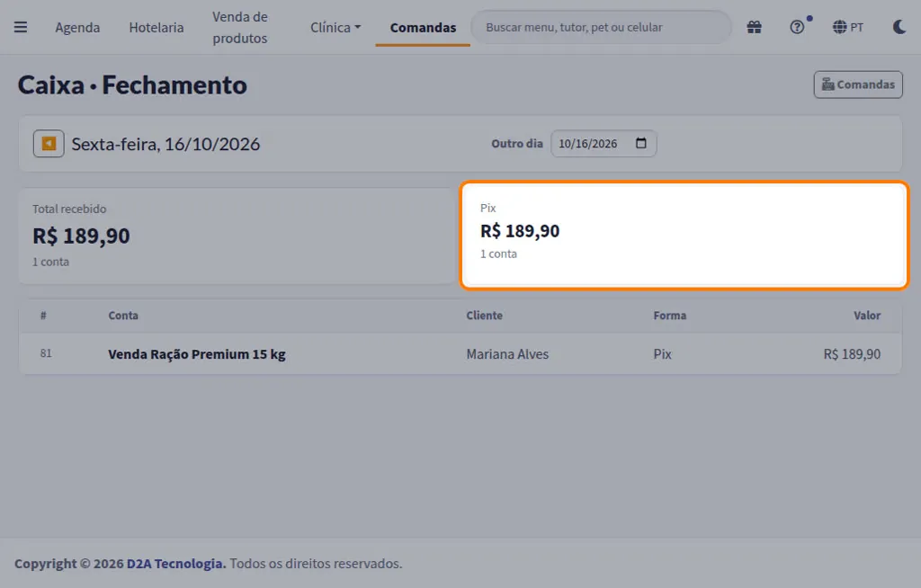Click account number 81 cell
Screen dimensions: 921x588
tap(46, 353)
